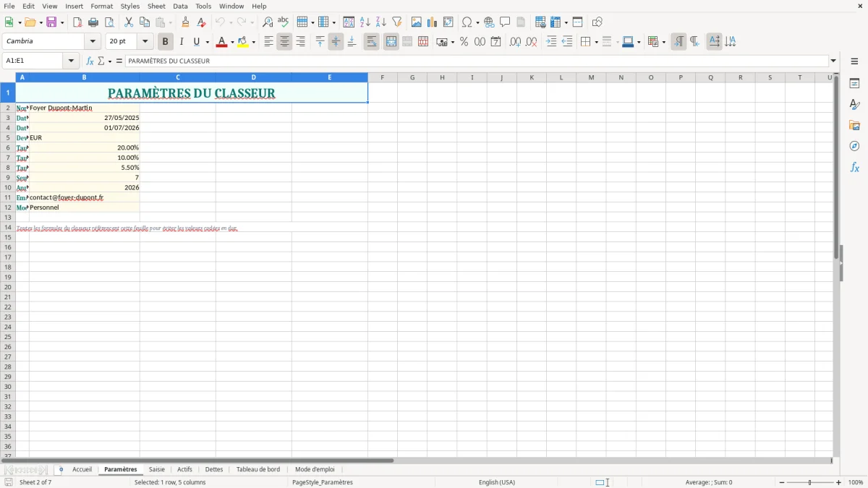Expand the formula bar
The width and height of the screenshot is (868, 488).
tap(833, 61)
